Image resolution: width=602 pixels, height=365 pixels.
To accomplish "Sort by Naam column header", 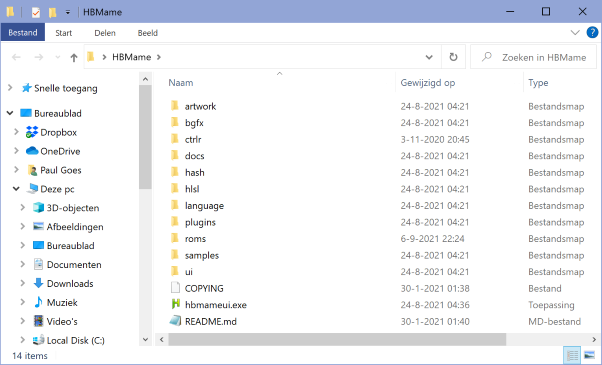I will tap(180, 83).
